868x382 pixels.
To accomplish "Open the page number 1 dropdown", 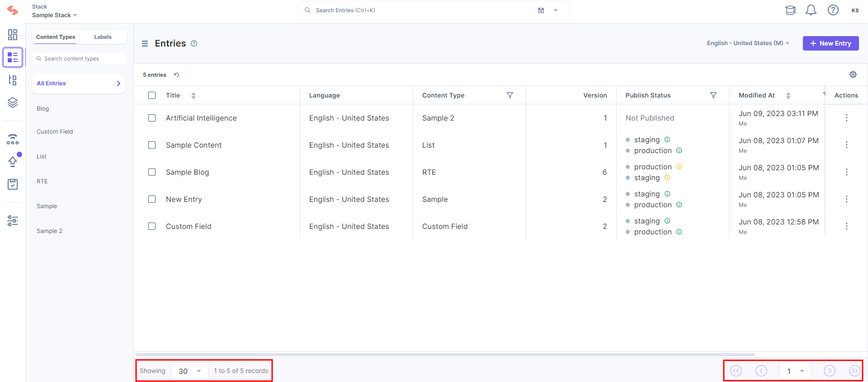I will click(x=795, y=371).
